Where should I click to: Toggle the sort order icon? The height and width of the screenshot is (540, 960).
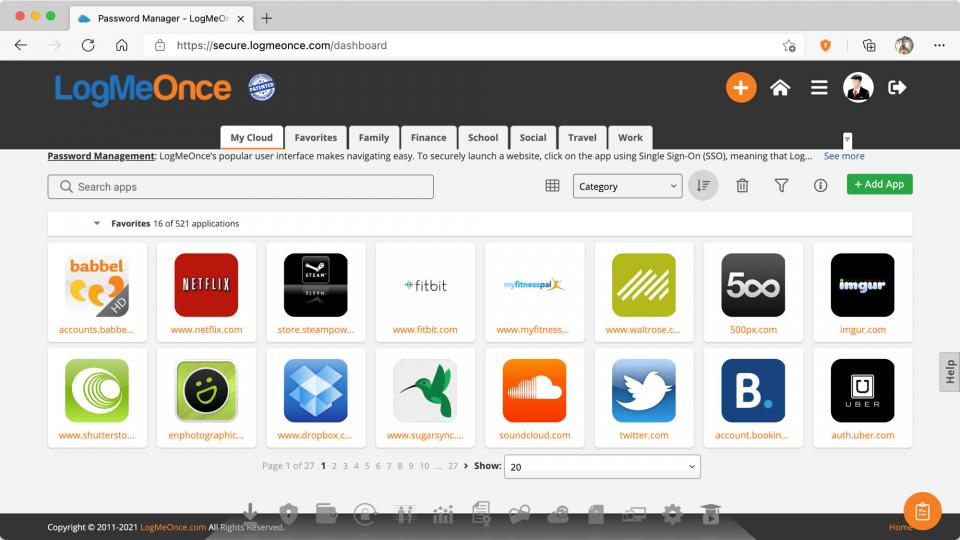click(x=703, y=186)
